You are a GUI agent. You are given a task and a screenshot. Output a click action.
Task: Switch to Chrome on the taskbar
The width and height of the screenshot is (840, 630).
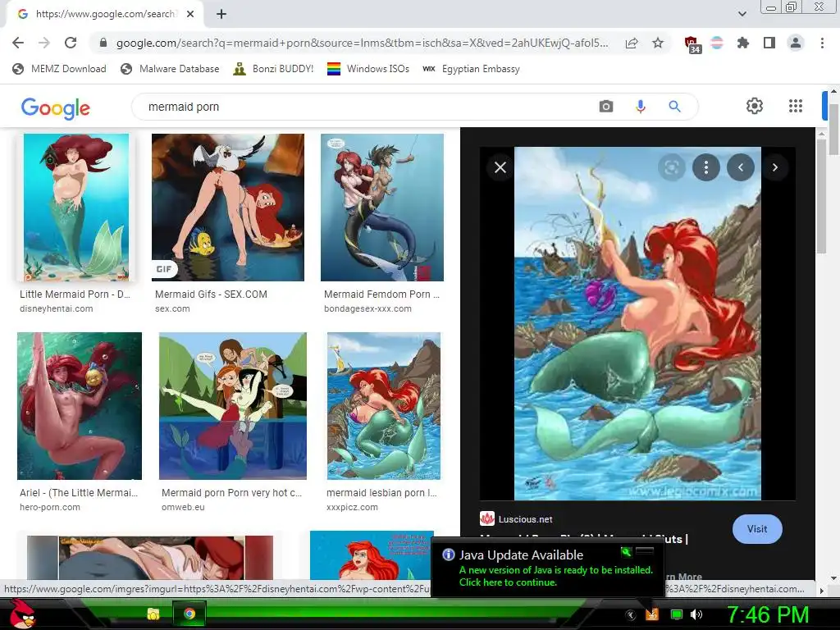click(189, 614)
